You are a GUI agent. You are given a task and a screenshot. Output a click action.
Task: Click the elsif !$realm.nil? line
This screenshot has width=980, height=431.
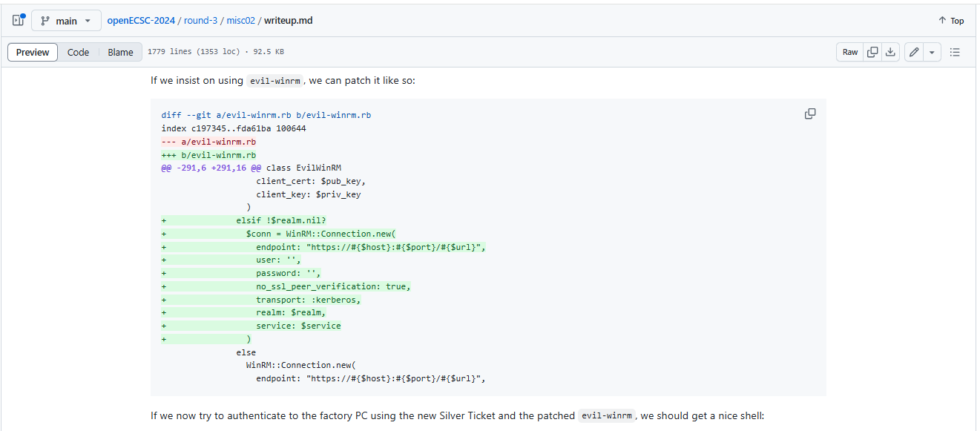pos(281,220)
